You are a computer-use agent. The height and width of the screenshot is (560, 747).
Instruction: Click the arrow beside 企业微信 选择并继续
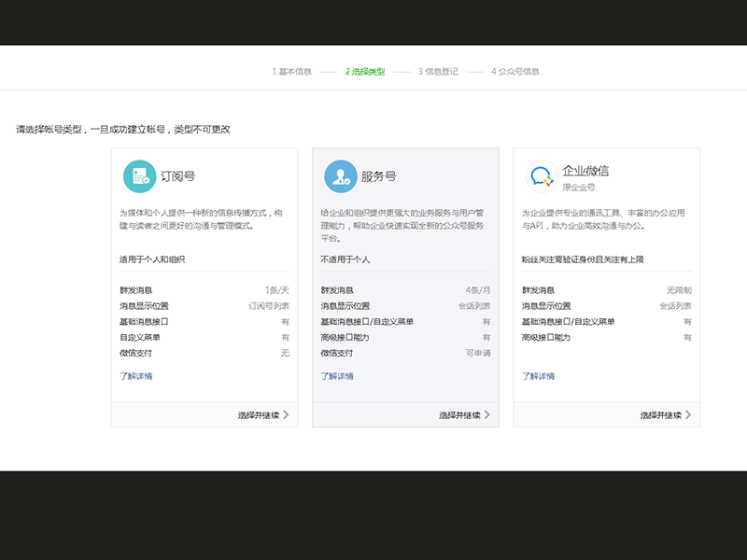[x=687, y=413]
